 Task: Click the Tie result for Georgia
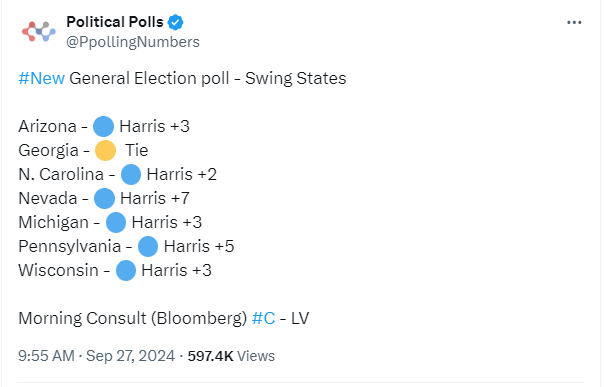tap(137, 150)
